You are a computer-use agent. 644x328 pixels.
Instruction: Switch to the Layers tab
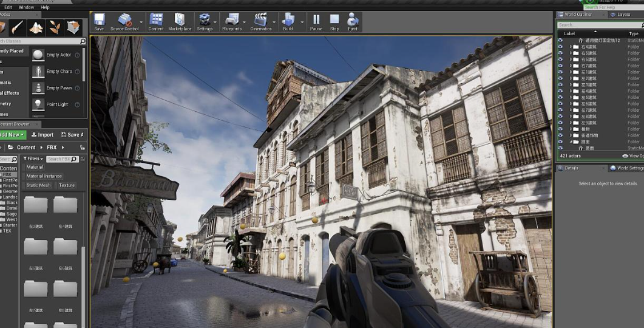pos(620,15)
